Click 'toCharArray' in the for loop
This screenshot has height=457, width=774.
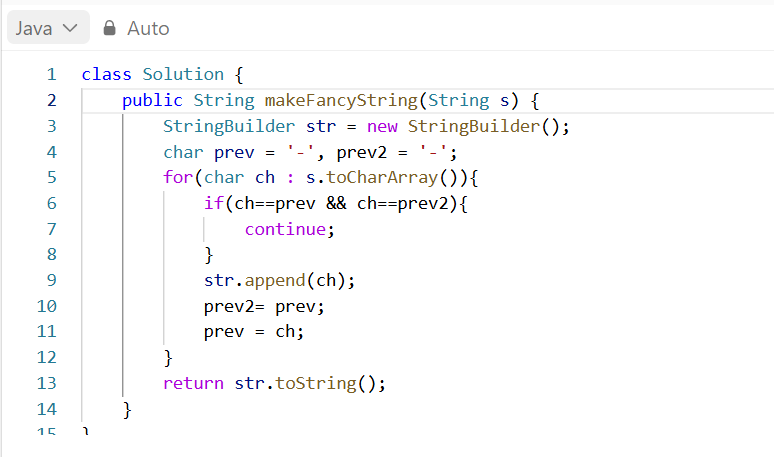pyautogui.click(x=382, y=177)
